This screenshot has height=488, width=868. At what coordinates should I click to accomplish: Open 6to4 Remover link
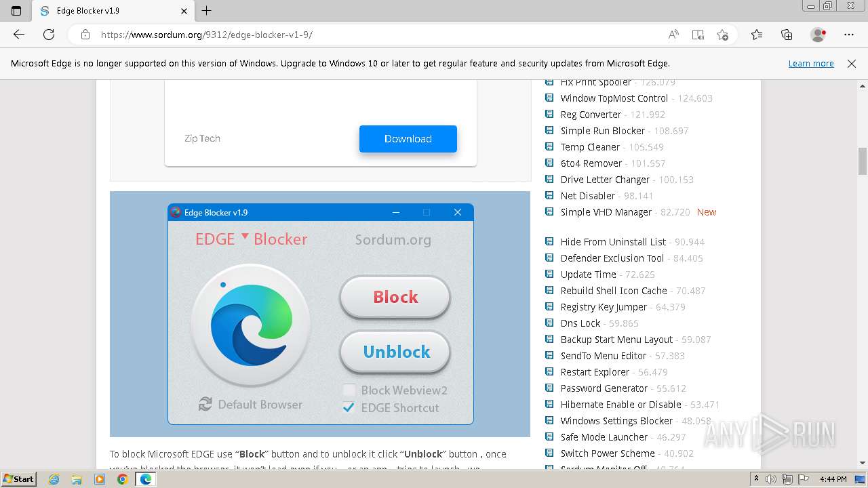click(x=591, y=163)
